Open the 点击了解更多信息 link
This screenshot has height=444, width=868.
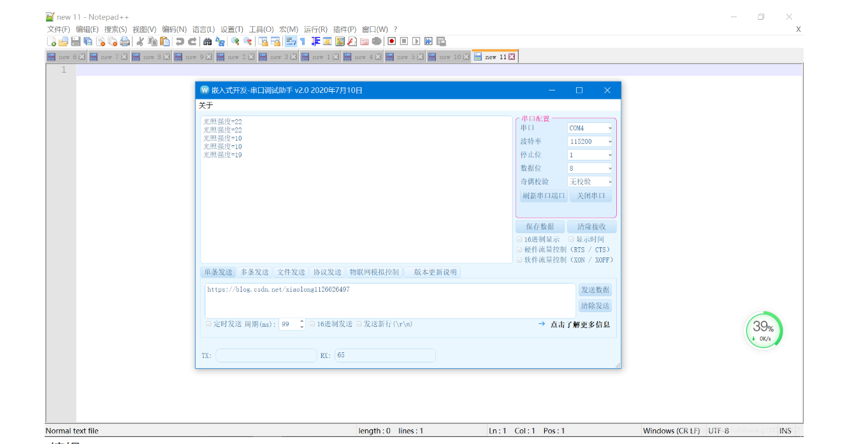click(x=580, y=324)
